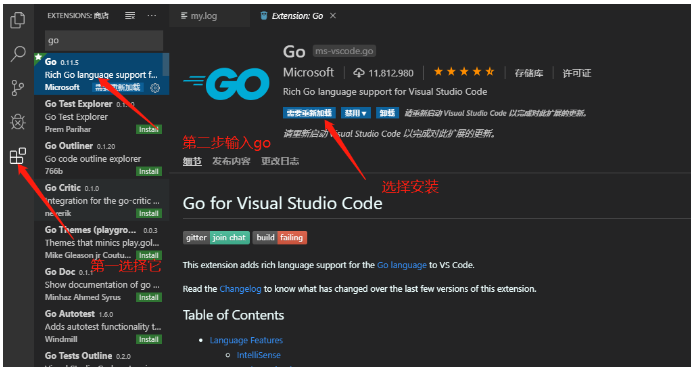Install the Go Themes extension
The image size is (691, 370).
coord(149,255)
